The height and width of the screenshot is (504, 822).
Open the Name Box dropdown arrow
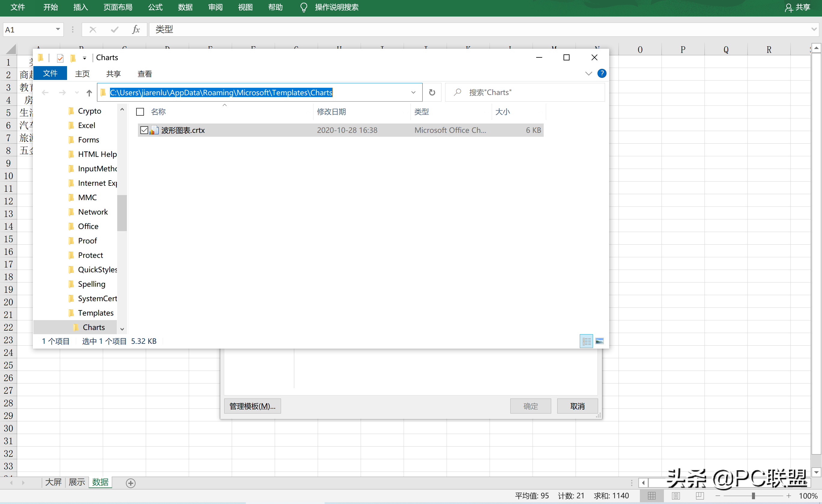click(58, 29)
